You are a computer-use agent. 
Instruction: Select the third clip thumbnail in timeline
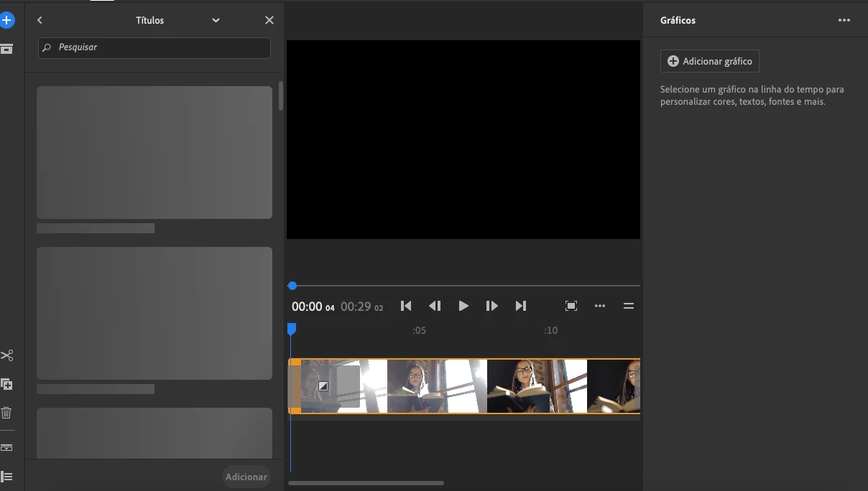click(537, 386)
